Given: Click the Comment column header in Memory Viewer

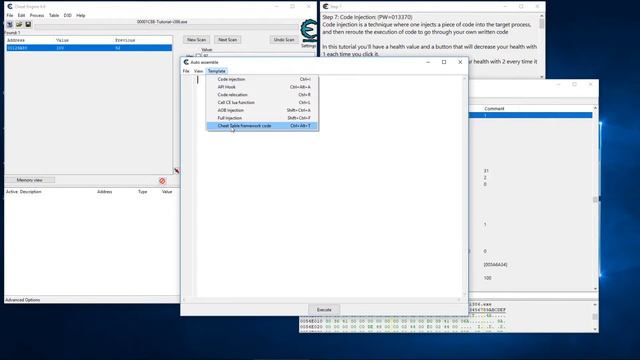Looking at the screenshot, I should 494,109.
